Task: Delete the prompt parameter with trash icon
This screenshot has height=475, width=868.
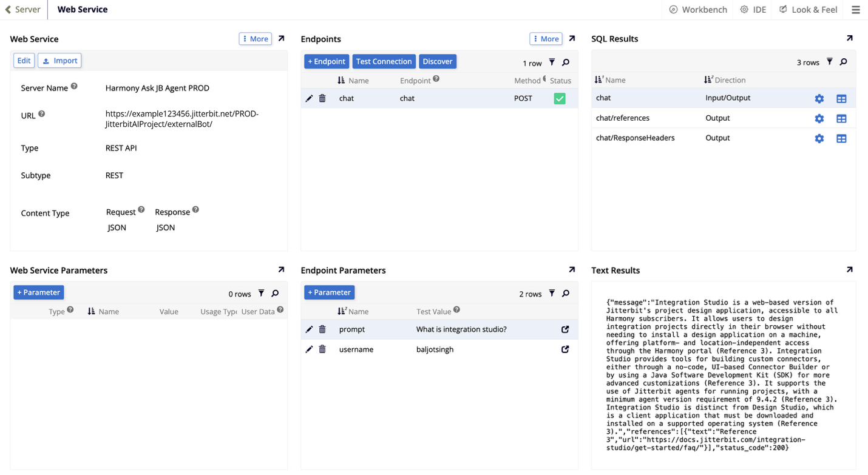Action: (322, 329)
